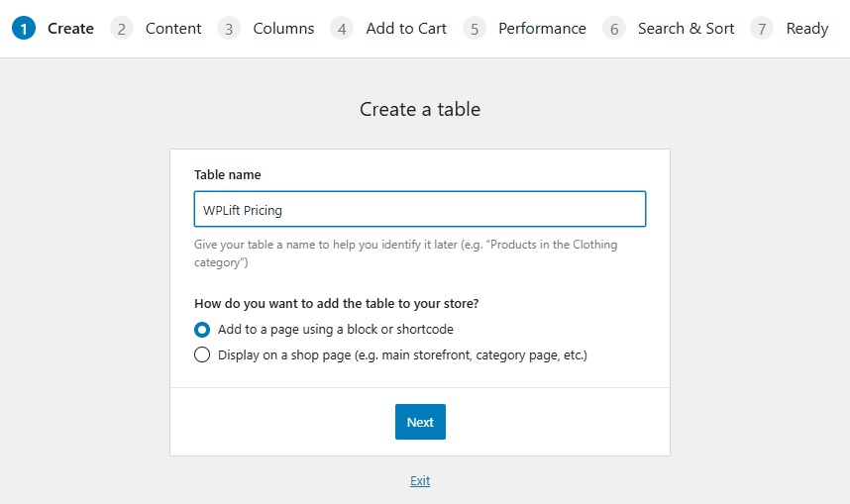The image size is (850, 504).
Task: Click the step 7 number circle
Action: click(x=762, y=29)
